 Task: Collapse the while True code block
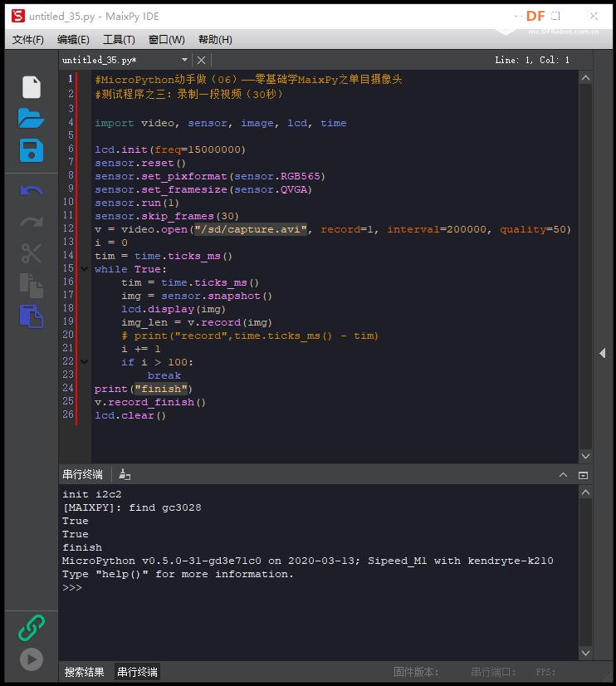pos(85,269)
